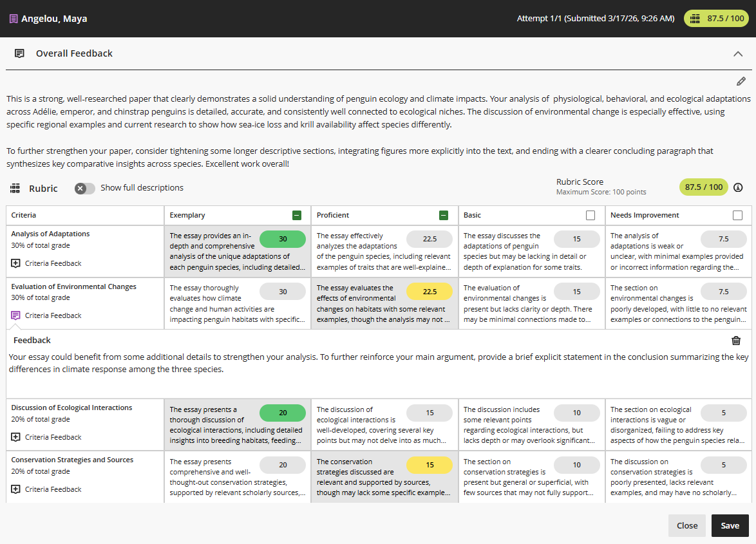Click Conservation Strategies and Sources criterion title

pos(72,460)
